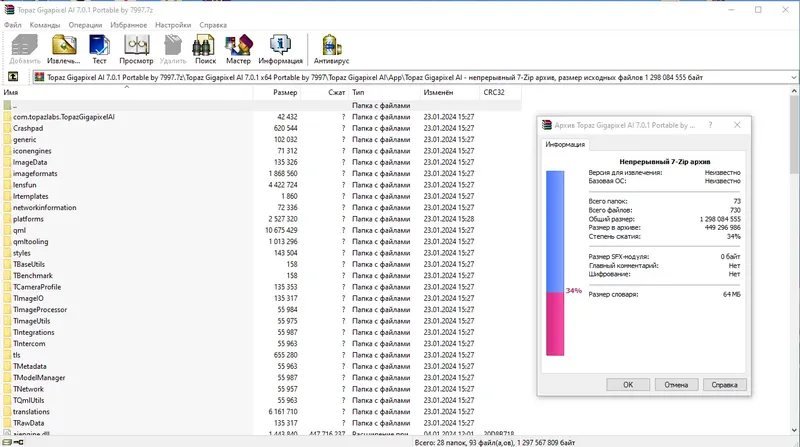Open the address bar path dropdown

[x=793, y=78]
